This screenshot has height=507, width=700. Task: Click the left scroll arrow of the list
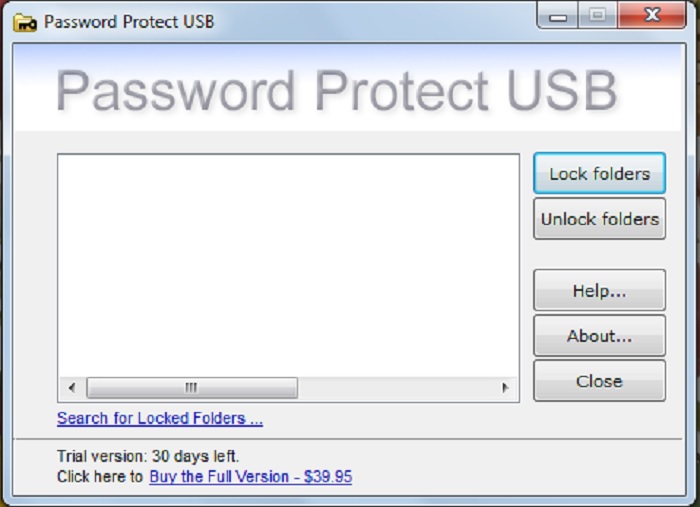(71, 388)
